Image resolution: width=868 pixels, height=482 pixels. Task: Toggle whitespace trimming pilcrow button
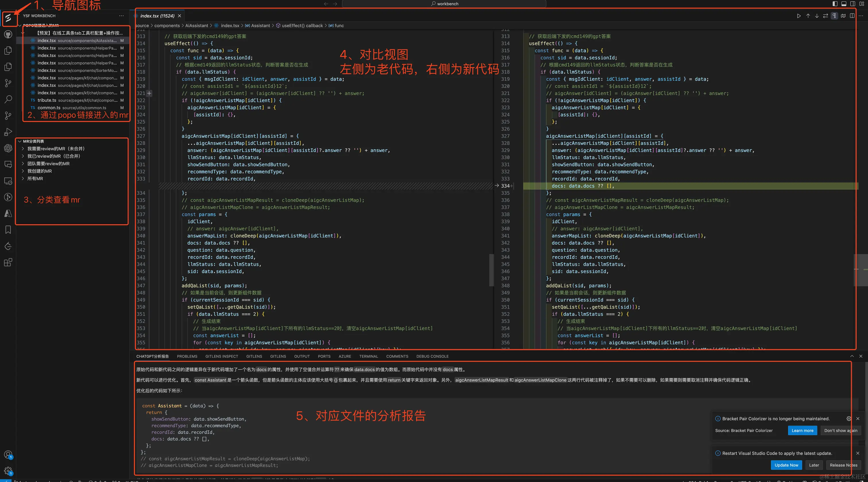coord(834,16)
